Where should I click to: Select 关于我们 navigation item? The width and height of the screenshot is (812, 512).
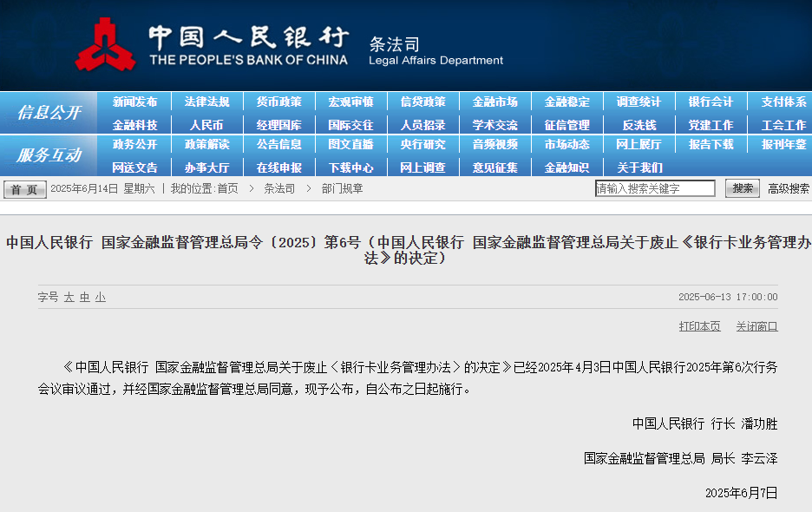(x=639, y=167)
